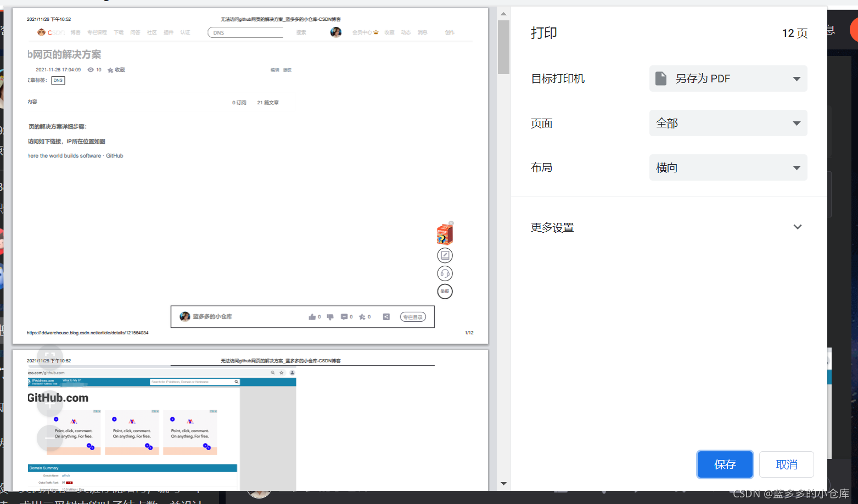Image resolution: width=858 pixels, height=504 pixels.
Task: Click the third 'Point, click, comment' ad
Action: click(x=190, y=432)
